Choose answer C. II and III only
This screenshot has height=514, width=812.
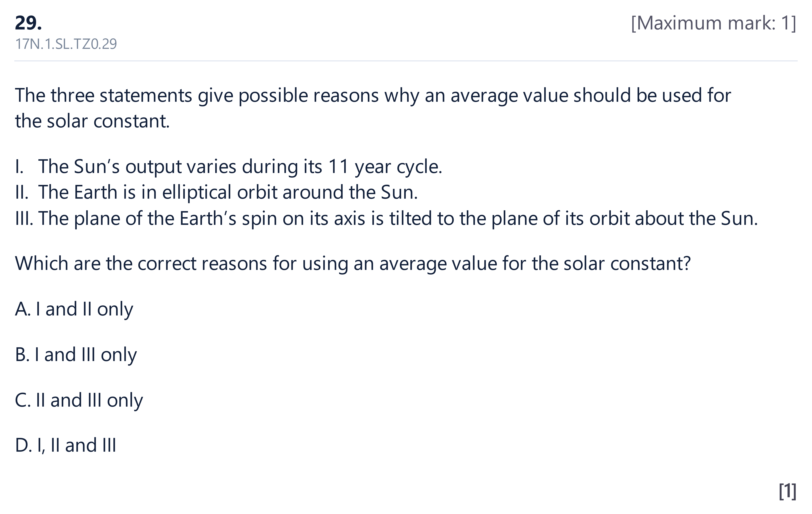(x=79, y=400)
